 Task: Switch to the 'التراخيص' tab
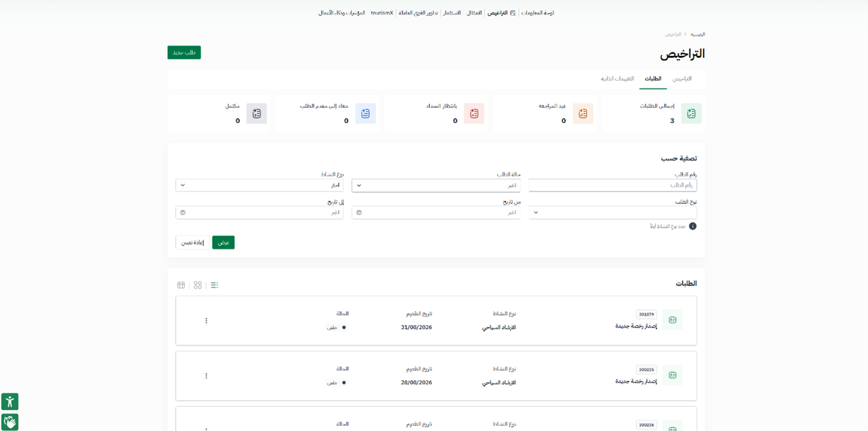tap(682, 79)
